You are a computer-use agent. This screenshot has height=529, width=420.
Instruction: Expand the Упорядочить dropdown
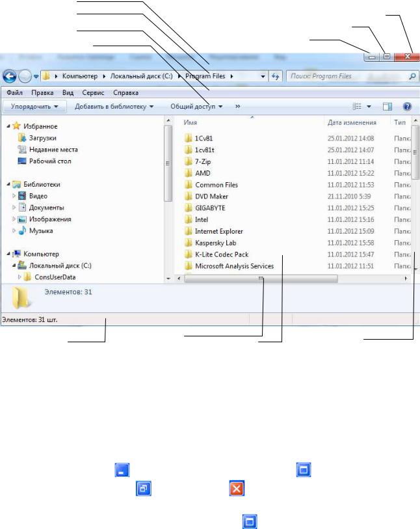(x=34, y=107)
